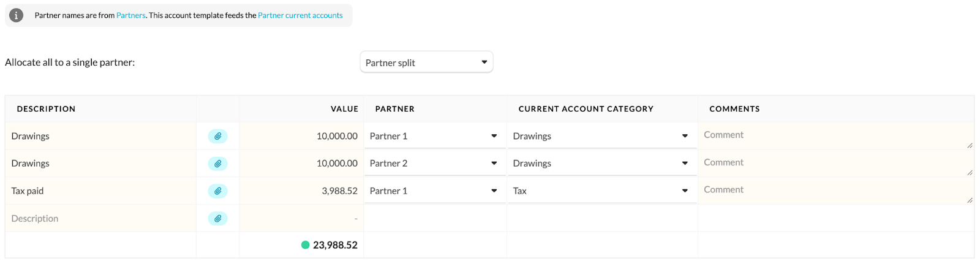Image resolution: width=980 pixels, height=266 pixels.
Task: Expand Tax current account category dropdown
Action: 601,191
